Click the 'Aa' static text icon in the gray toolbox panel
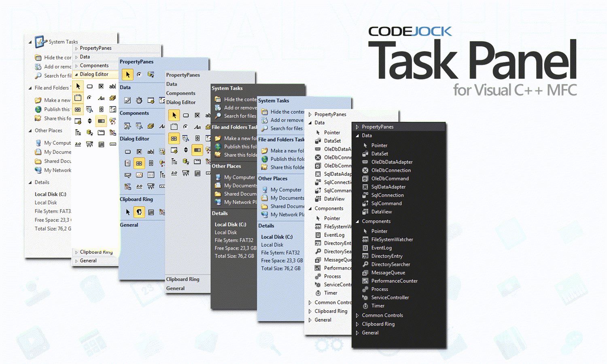The width and height of the screenshot is (607, 364). coord(197,127)
